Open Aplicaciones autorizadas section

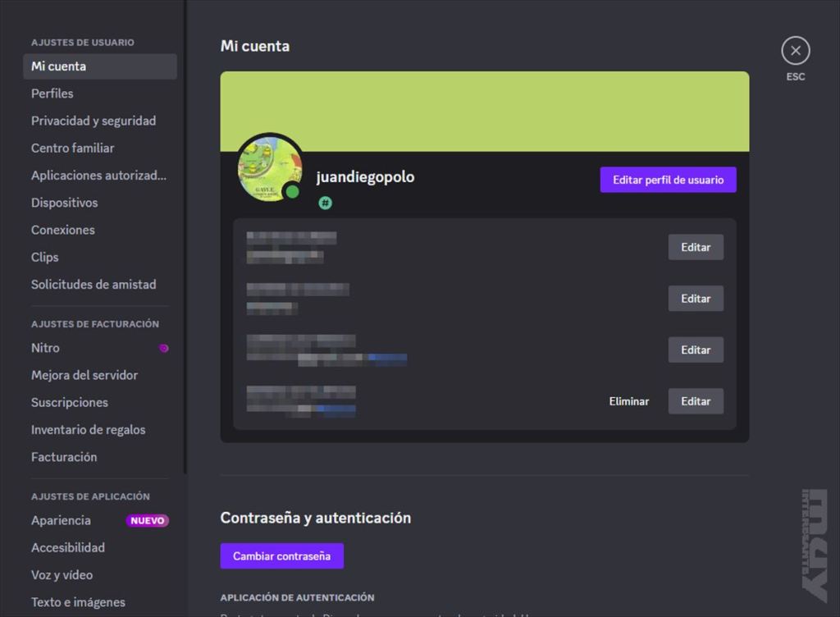pyautogui.click(x=100, y=176)
